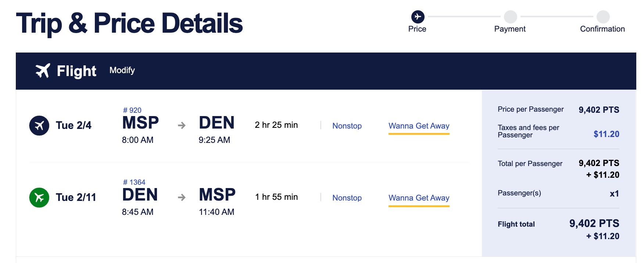Open the Modify flight option
644x263 pixels.
coord(122,70)
